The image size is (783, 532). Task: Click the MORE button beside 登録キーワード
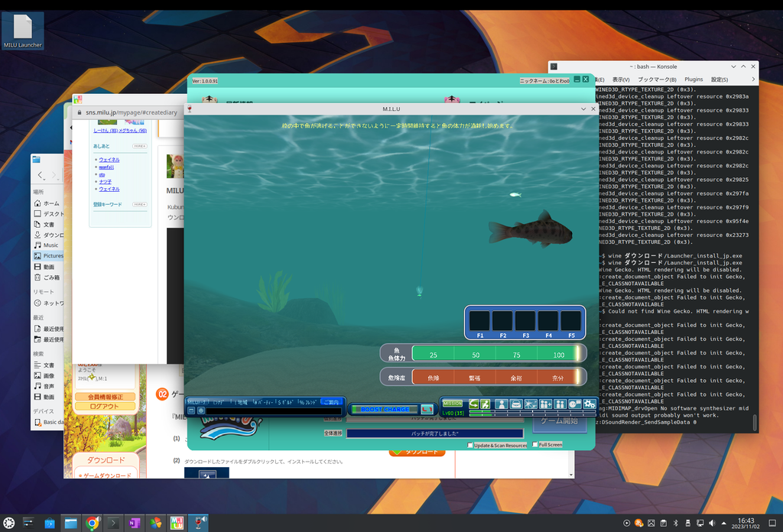[139, 205]
